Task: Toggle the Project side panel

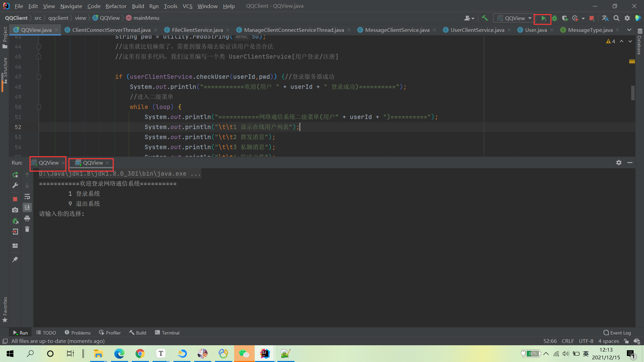Action: click(x=5, y=38)
